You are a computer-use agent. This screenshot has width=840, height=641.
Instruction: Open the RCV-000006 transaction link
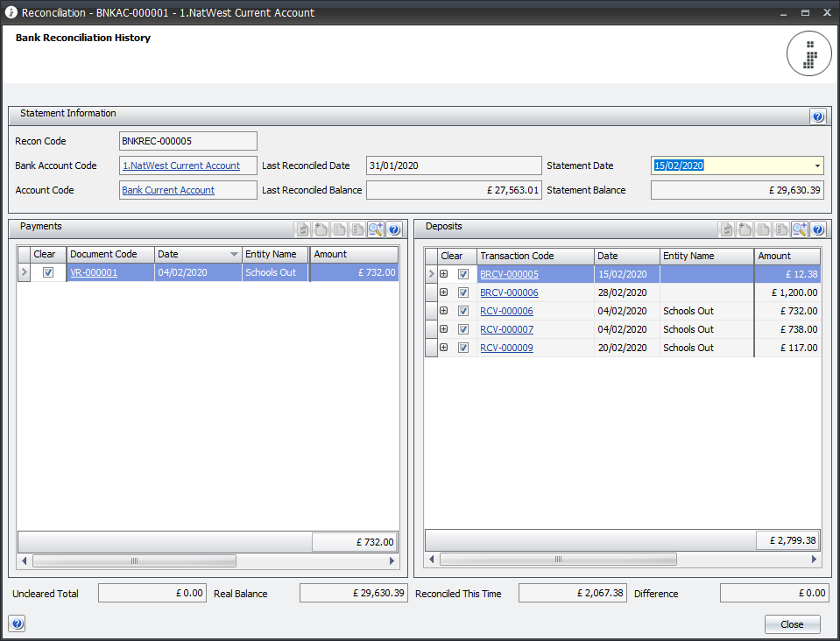click(x=506, y=311)
